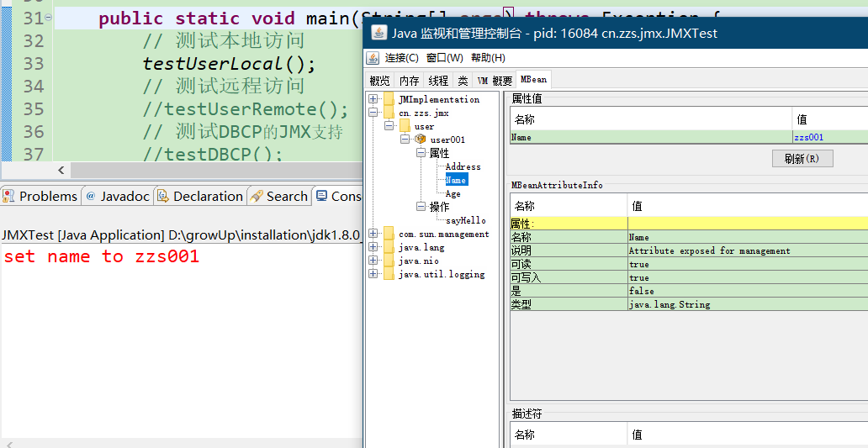Click the Problems tab icon
This screenshot has width=868, height=448.
point(8,196)
